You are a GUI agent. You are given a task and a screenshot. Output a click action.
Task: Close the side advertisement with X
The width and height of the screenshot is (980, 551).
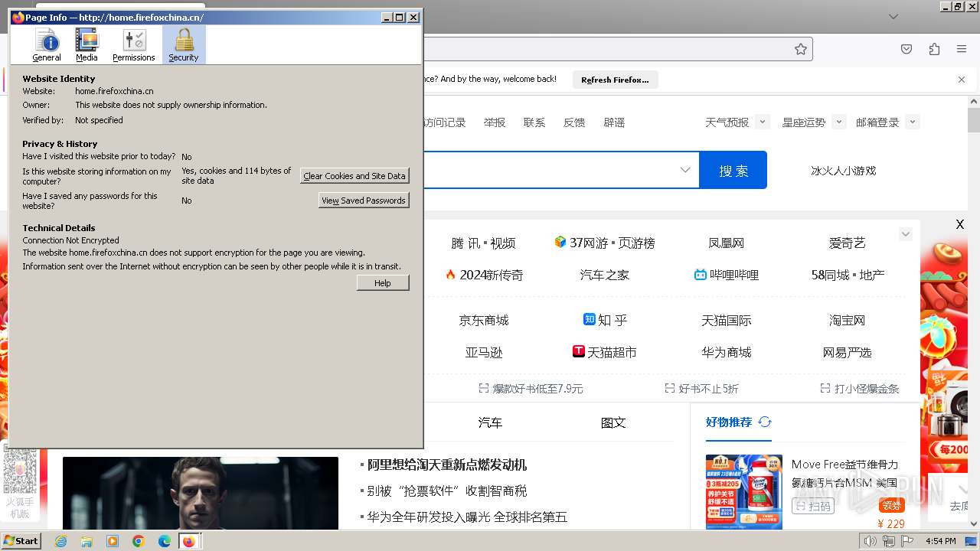tap(960, 224)
